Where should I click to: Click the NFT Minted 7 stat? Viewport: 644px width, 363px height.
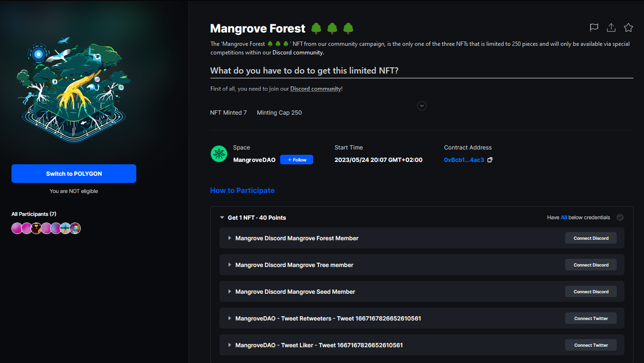229,113
